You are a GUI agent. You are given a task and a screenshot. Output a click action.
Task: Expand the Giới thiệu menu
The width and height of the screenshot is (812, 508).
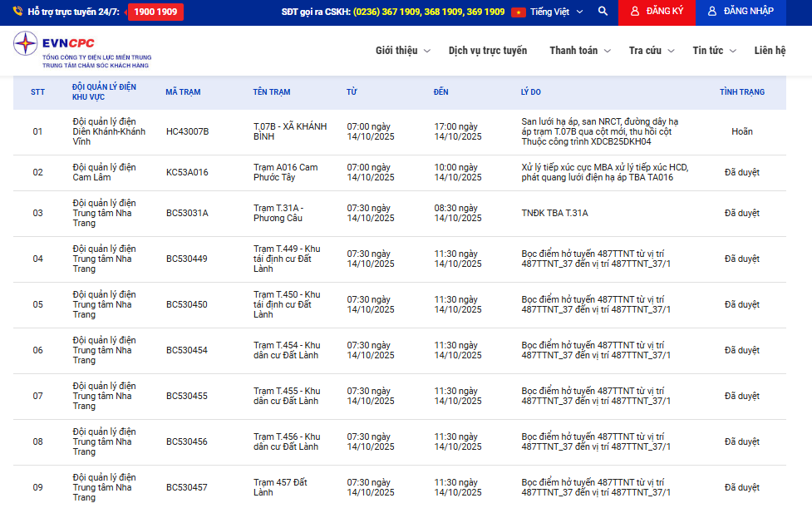coord(402,51)
